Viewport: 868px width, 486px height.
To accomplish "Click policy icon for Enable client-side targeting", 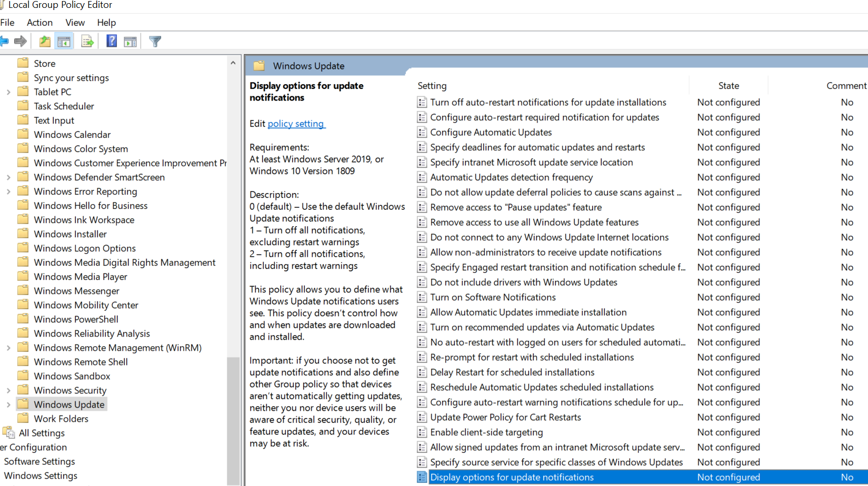I will tap(422, 432).
